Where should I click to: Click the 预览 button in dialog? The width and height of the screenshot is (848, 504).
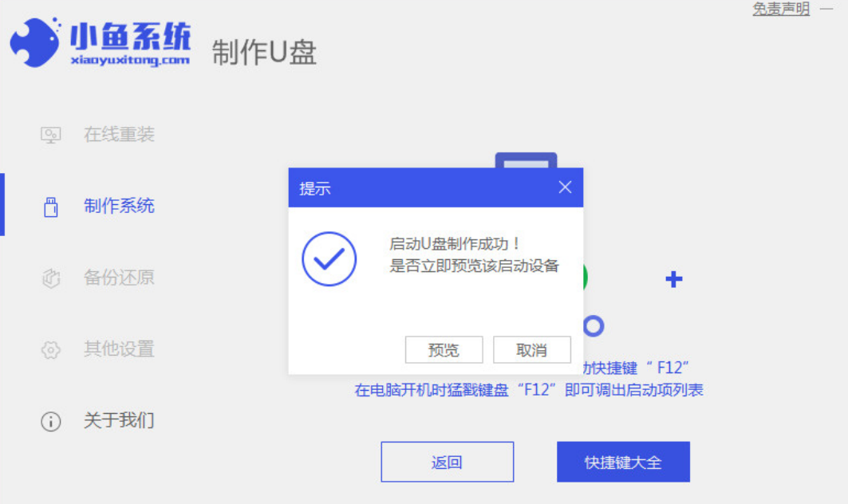(444, 350)
